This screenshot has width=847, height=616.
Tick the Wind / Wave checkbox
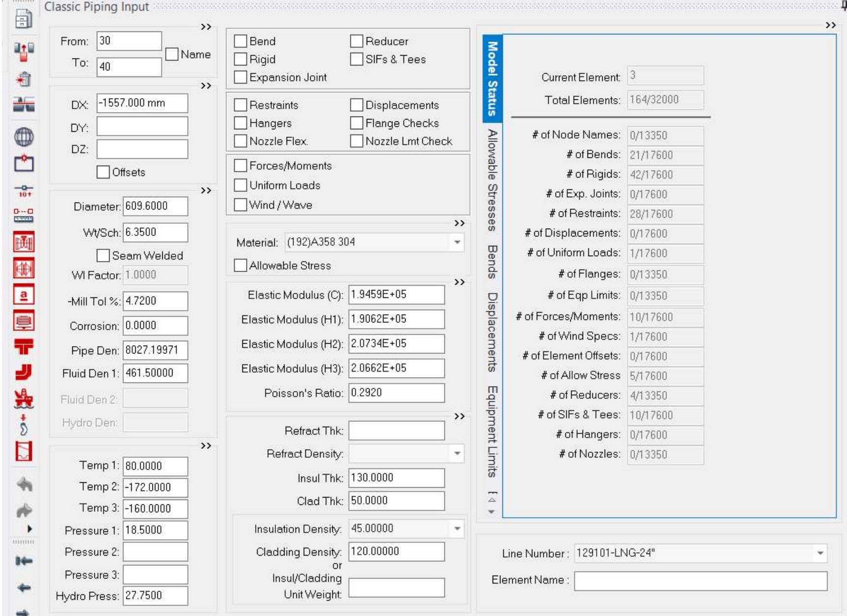[240, 205]
